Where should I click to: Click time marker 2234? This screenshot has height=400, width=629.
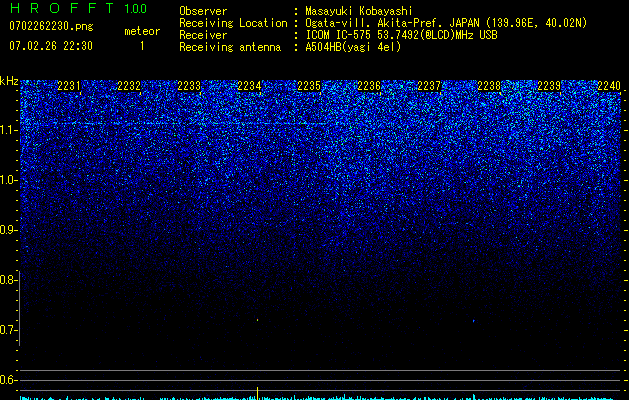point(249,86)
